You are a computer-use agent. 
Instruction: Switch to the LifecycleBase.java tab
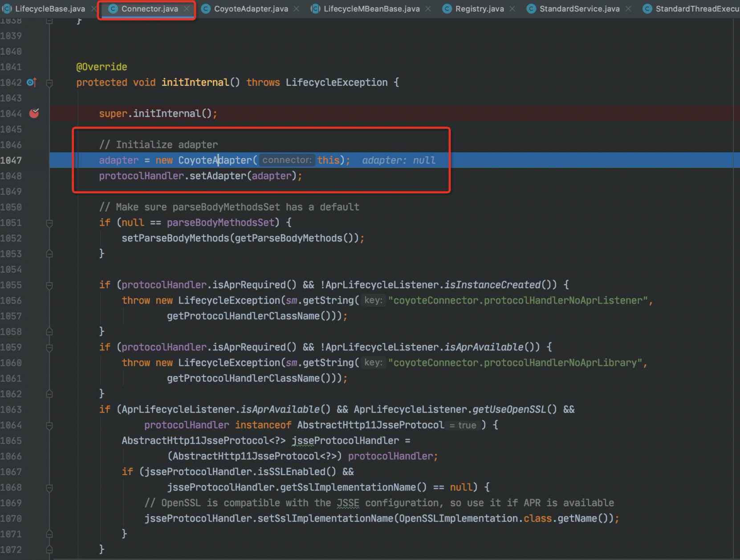pos(50,8)
